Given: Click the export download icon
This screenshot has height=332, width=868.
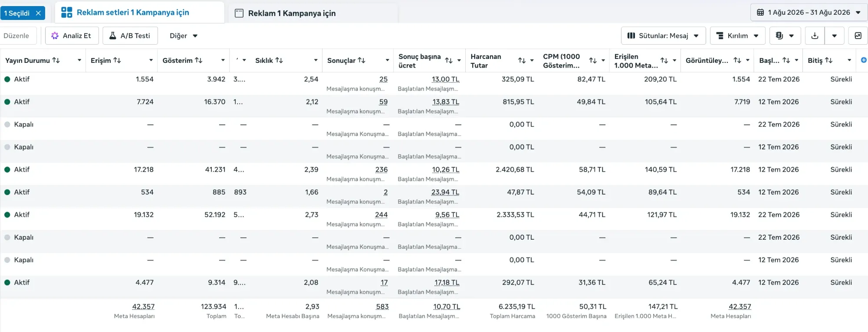Looking at the screenshot, I should coord(815,36).
